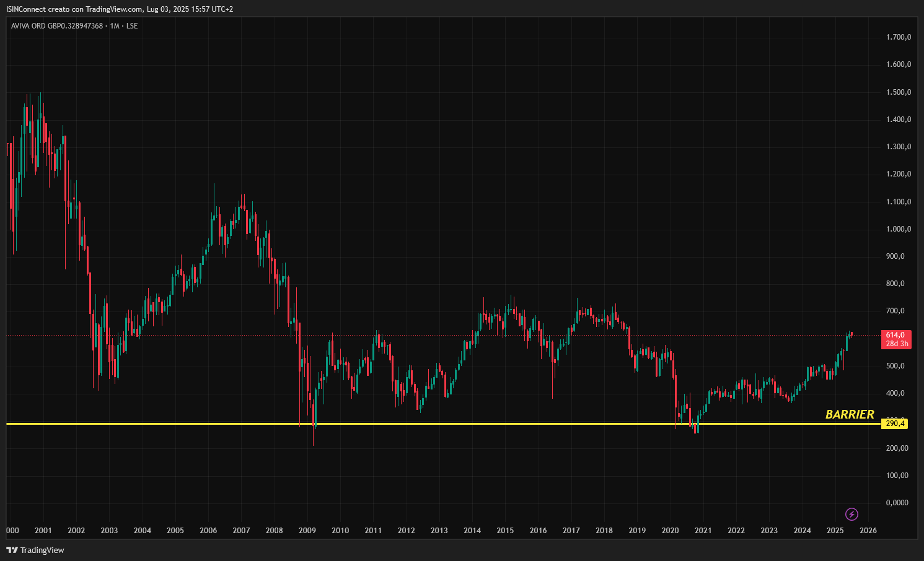This screenshot has height=561, width=924.
Task: Click the 2026 year on time axis
Action: [869, 531]
